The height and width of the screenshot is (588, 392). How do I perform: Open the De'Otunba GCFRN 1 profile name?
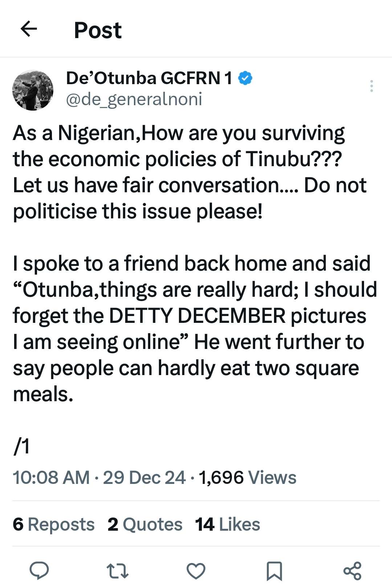149,78
